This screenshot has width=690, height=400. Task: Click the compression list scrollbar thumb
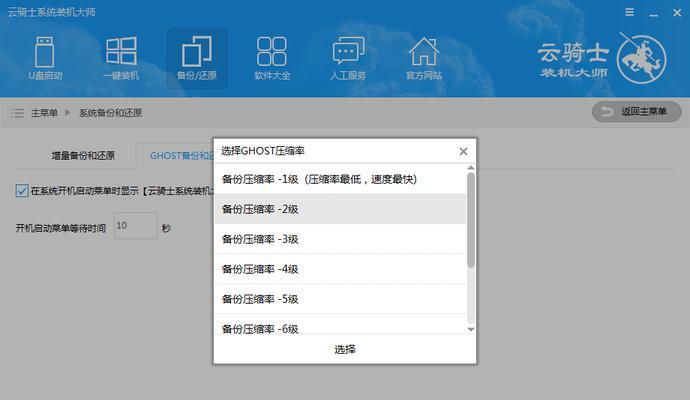[471, 220]
